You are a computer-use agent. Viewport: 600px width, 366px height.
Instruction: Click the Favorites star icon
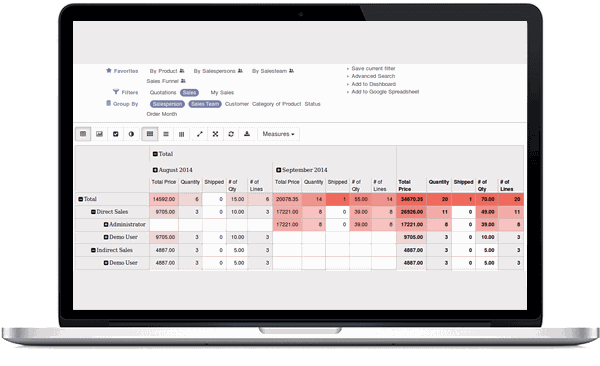(x=109, y=70)
